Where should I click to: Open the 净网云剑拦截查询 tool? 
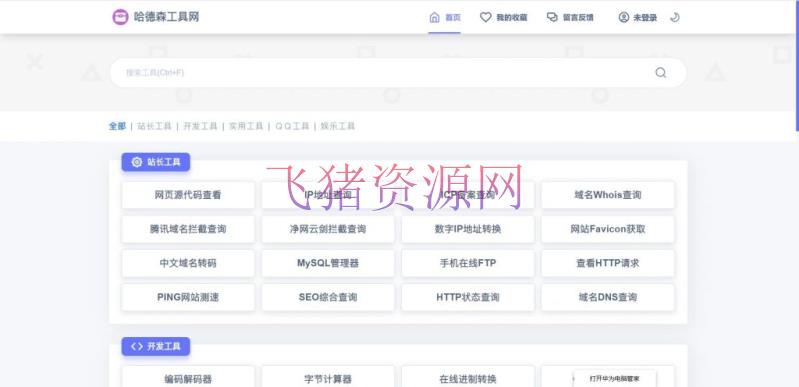coord(328,229)
